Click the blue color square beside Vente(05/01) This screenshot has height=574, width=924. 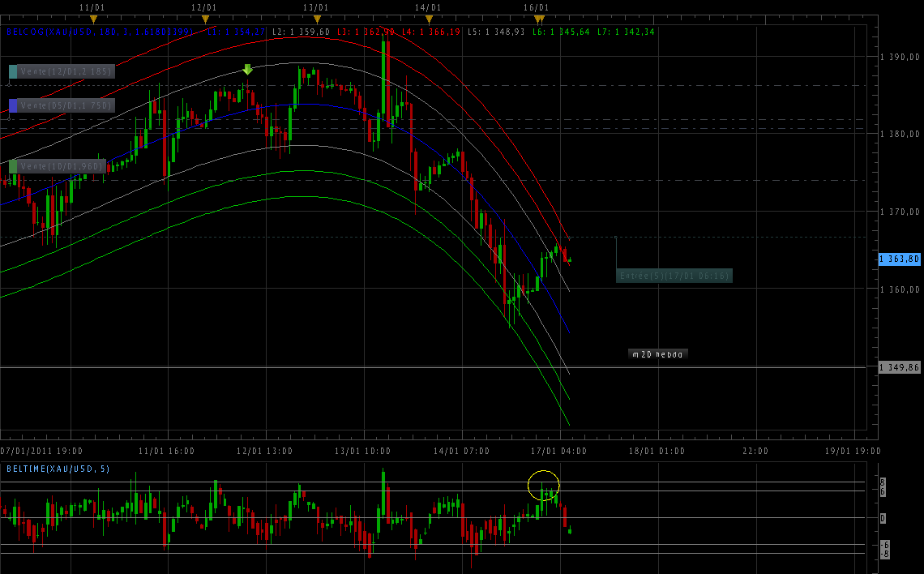click(13, 105)
